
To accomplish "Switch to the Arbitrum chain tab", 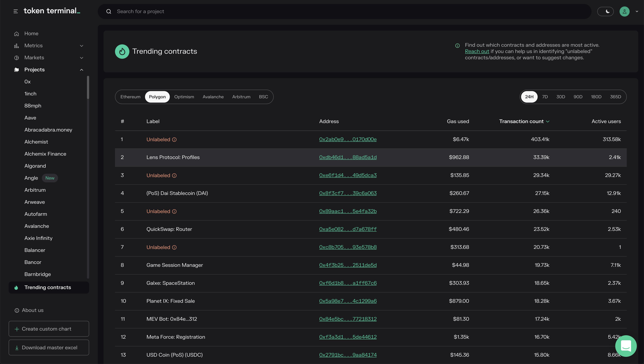I will coord(241,97).
